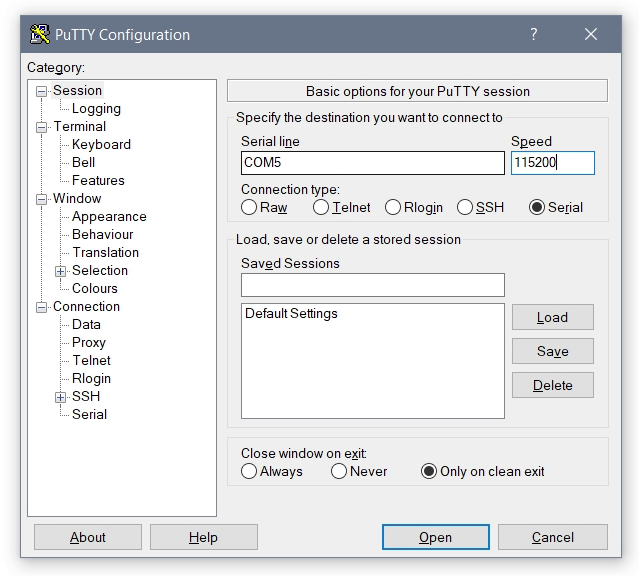Image resolution: width=639 pixels, height=576 pixels.
Task: Expand the SSH tree node
Action: 61,397
